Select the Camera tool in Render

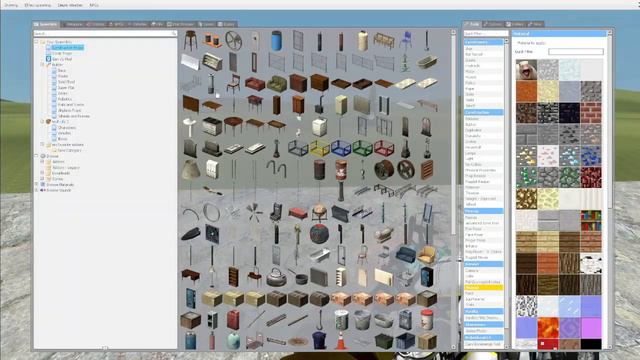[483, 271]
